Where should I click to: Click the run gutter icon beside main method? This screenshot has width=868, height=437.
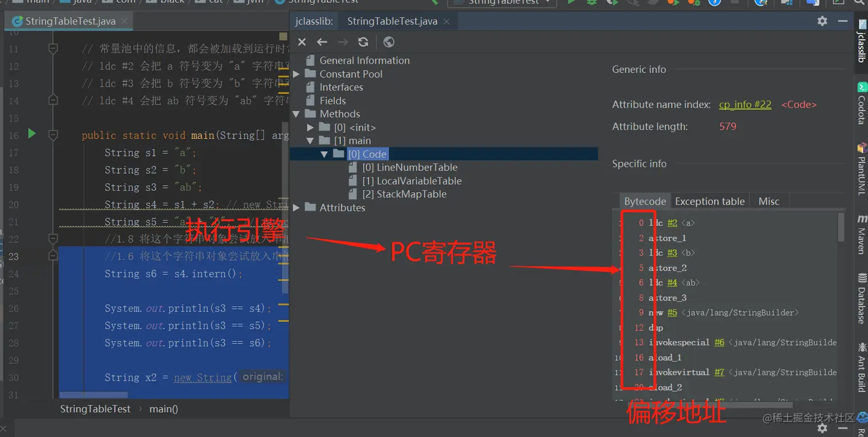pos(32,134)
